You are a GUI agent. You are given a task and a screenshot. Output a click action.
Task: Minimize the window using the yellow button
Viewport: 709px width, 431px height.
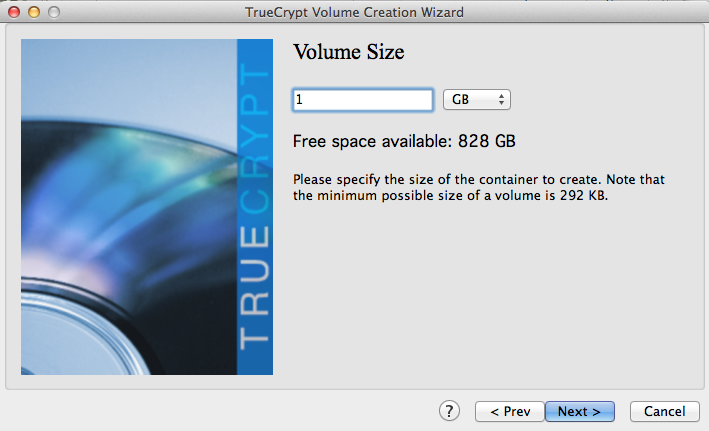(33, 11)
